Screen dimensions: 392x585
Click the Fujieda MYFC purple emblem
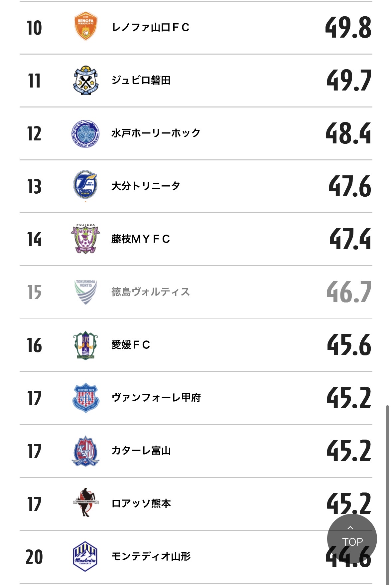[x=86, y=239]
